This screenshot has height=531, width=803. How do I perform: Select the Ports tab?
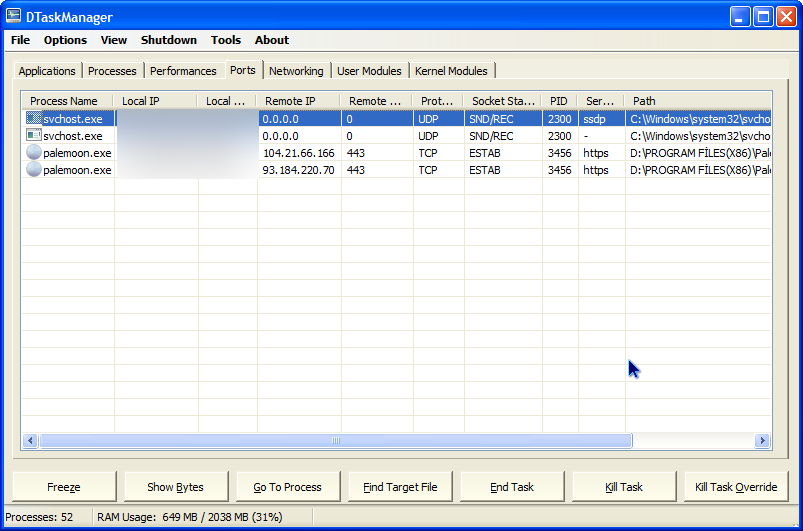tap(243, 70)
